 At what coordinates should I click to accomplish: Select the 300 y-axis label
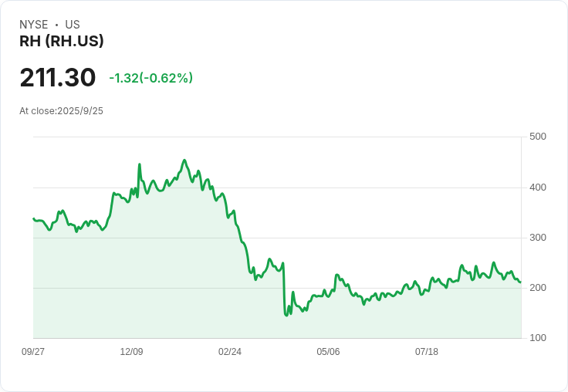pos(537,238)
